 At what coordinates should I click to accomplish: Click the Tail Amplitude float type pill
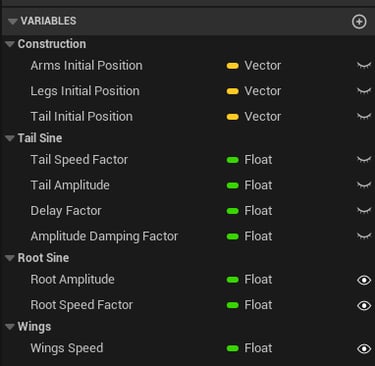pos(232,185)
